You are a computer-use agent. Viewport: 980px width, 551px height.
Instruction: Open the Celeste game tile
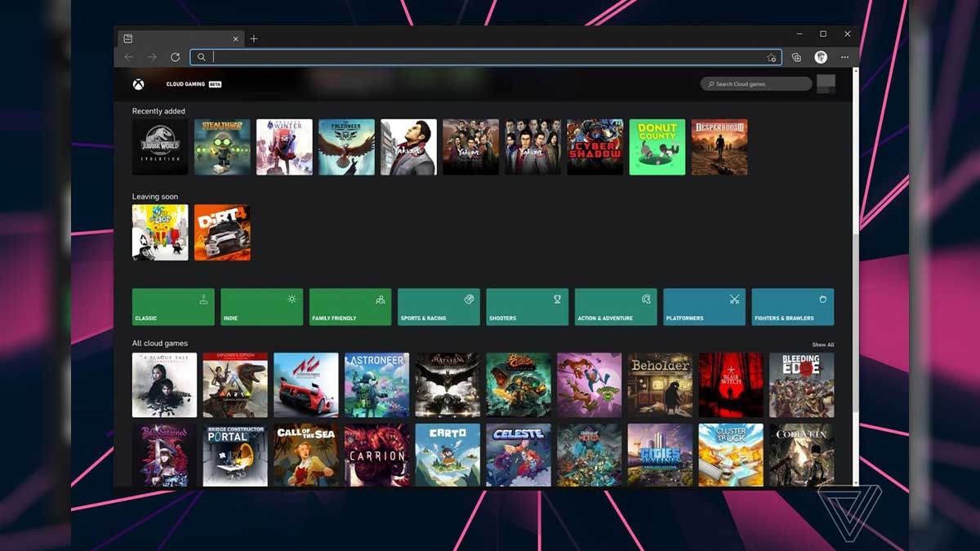[519, 455]
